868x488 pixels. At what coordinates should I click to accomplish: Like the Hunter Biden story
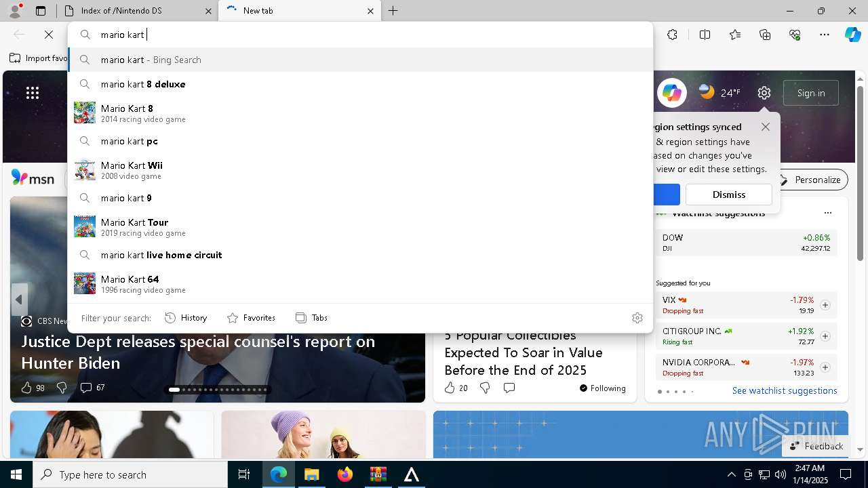click(26, 388)
